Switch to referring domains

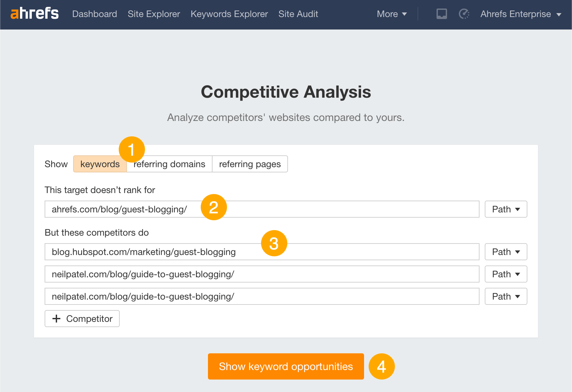point(170,164)
